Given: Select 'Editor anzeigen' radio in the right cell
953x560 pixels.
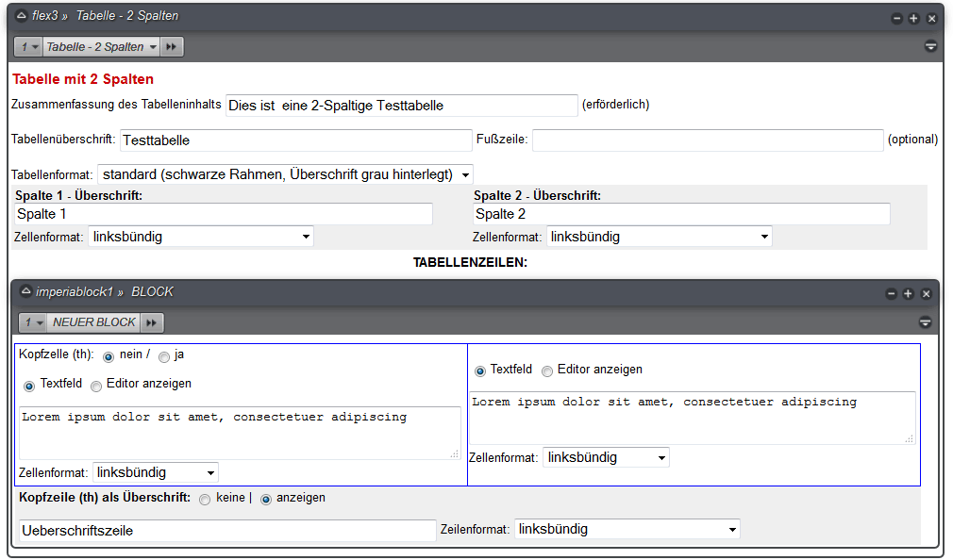Looking at the screenshot, I should pyautogui.click(x=547, y=371).
